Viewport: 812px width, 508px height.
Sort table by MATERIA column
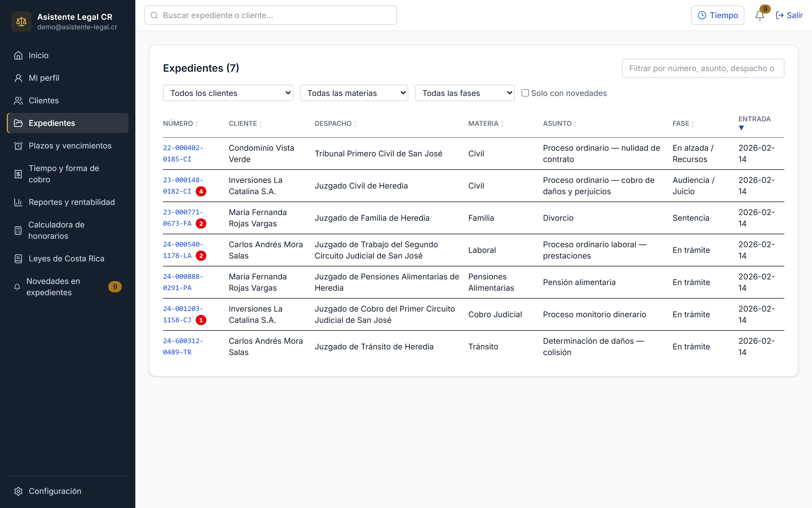coord(486,124)
